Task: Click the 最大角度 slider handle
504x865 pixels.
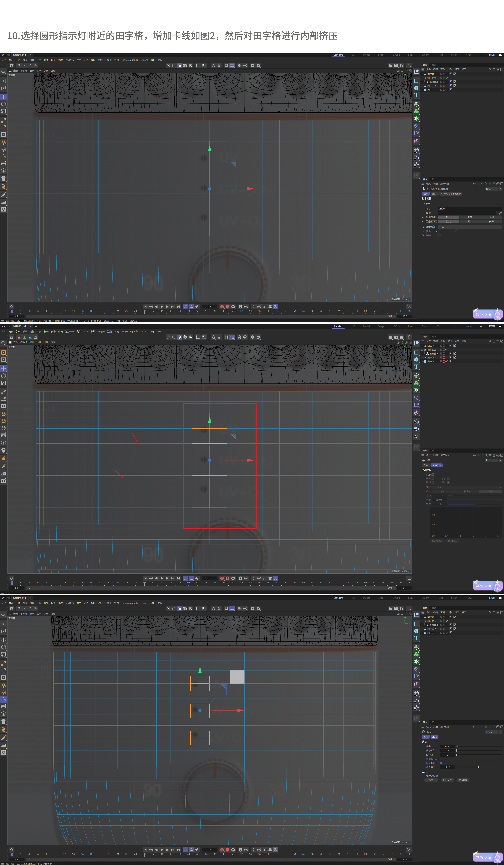Action: [x=479, y=767]
